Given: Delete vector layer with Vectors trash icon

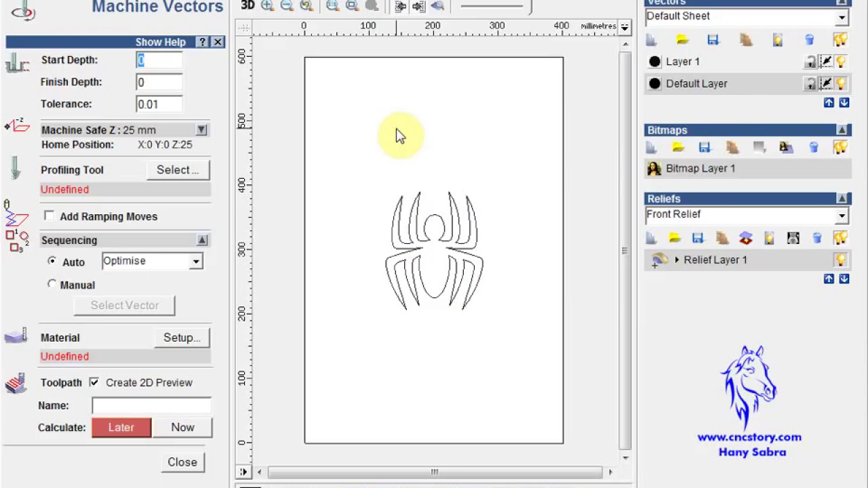Looking at the screenshot, I should point(809,40).
